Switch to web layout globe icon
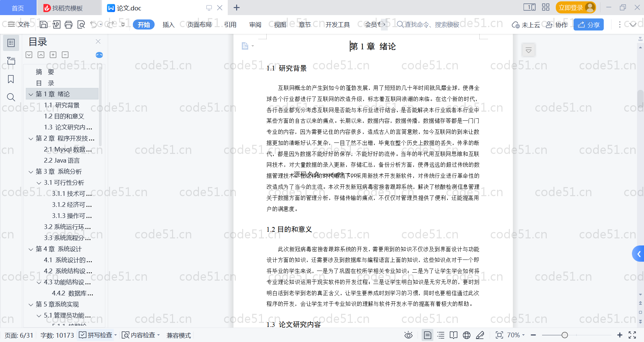This screenshot has height=342, width=644. click(x=467, y=335)
